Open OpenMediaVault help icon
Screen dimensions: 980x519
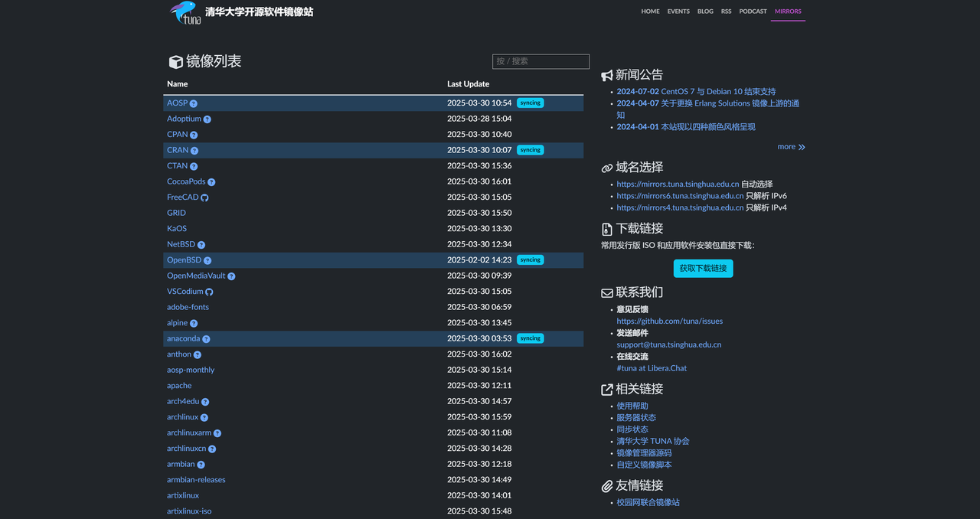(x=231, y=276)
